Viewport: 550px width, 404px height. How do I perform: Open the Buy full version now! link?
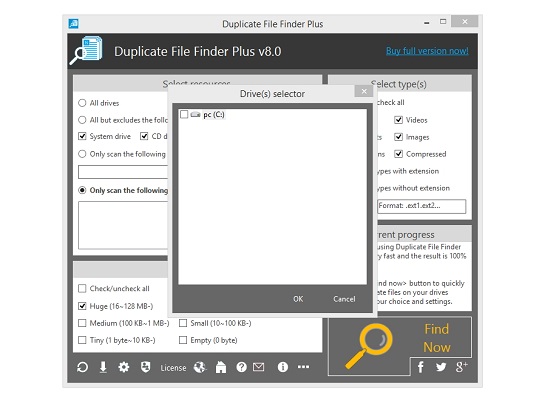(x=427, y=51)
